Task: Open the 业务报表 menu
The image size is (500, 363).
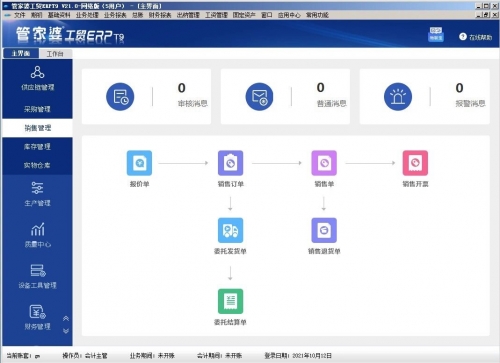Action: click(115, 15)
